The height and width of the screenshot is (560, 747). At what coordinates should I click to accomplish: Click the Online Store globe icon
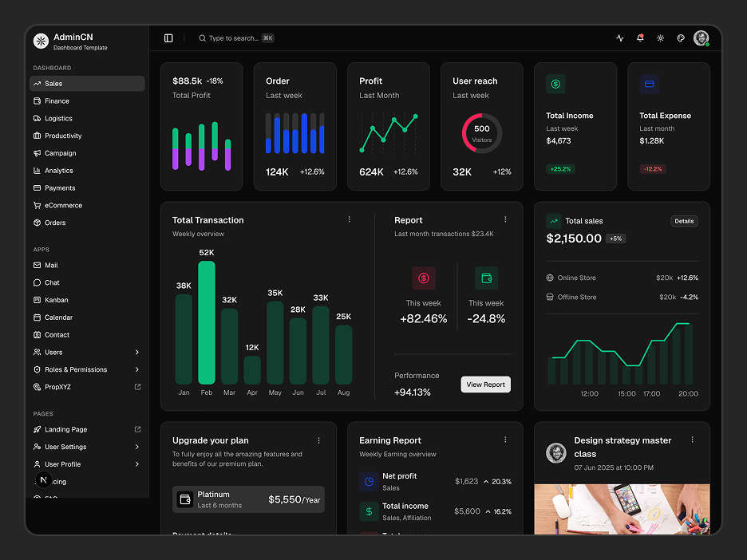550,278
